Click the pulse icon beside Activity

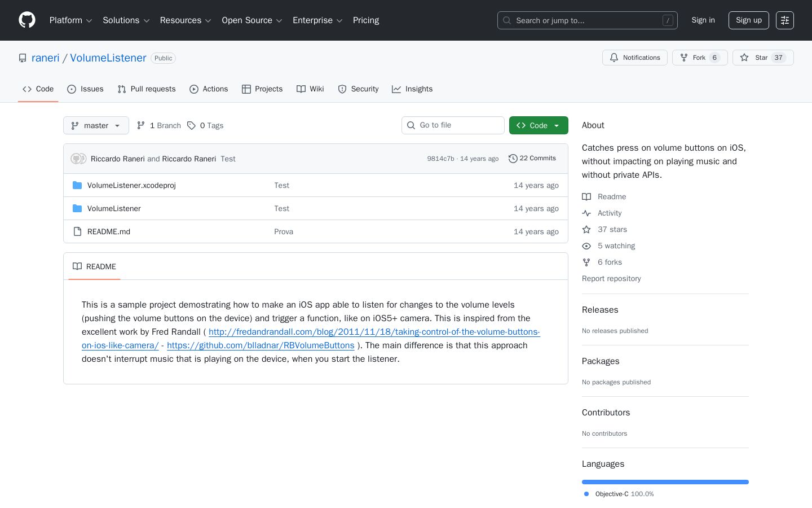click(x=586, y=213)
